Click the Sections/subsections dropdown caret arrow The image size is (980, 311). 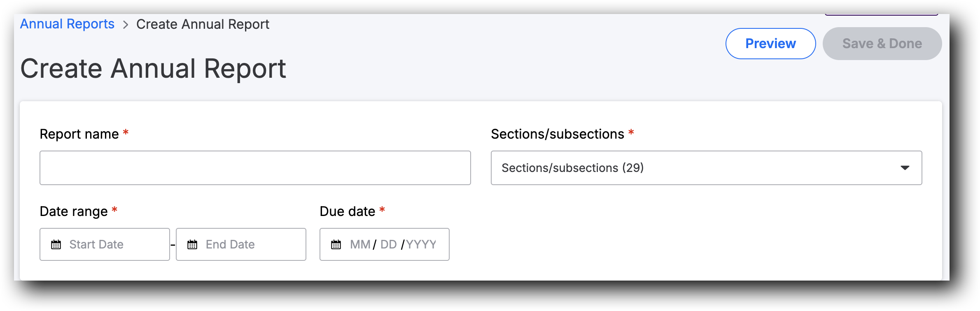click(905, 168)
